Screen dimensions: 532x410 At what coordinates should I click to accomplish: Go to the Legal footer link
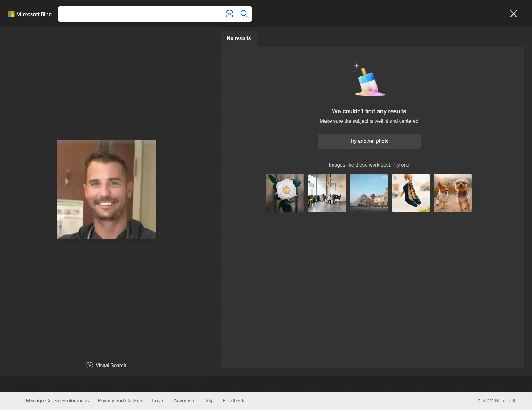coord(158,401)
